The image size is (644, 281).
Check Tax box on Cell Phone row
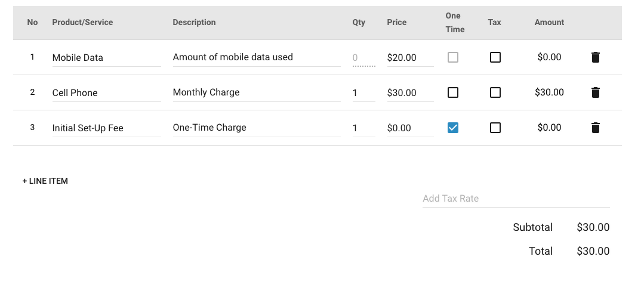coord(495,92)
